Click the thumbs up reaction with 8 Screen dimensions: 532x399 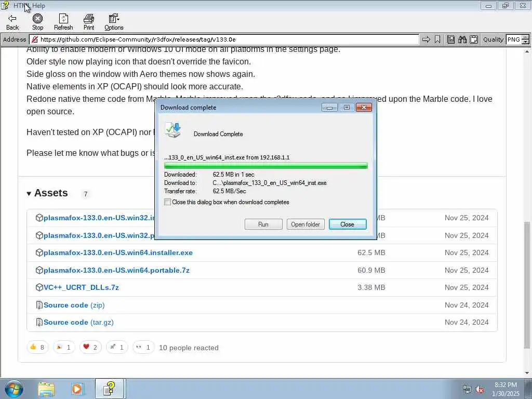(37, 347)
